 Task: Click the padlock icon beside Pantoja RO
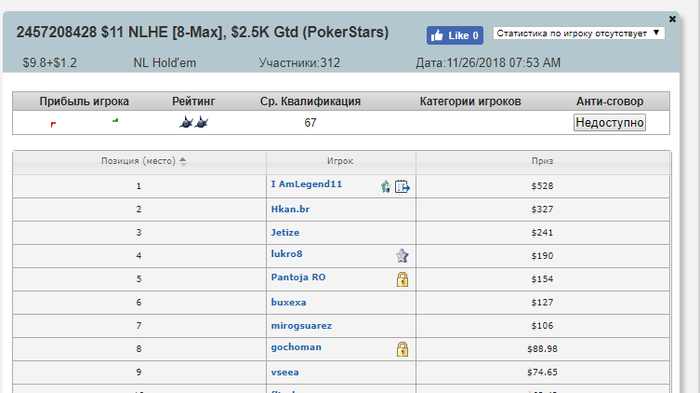[x=402, y=279]
